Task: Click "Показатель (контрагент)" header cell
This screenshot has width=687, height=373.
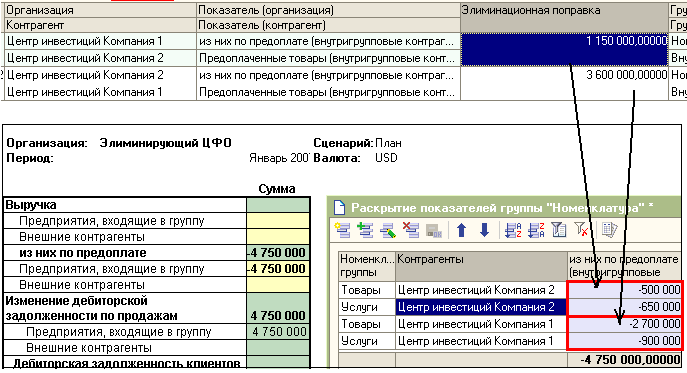Action: coord(328,25)
